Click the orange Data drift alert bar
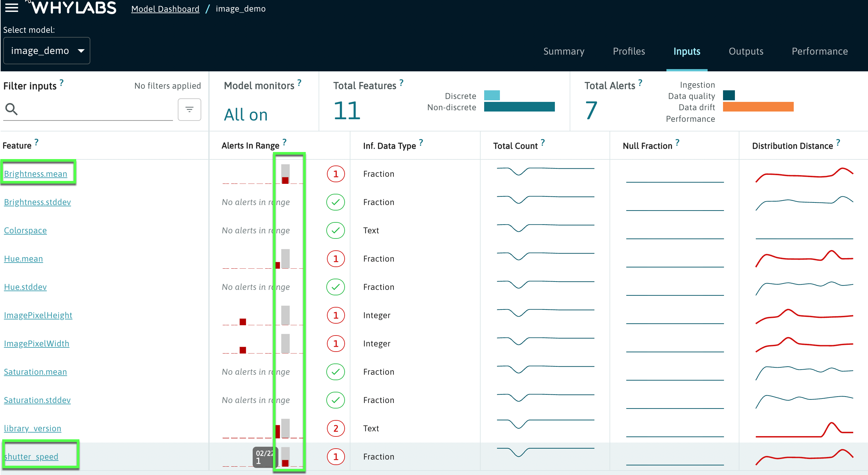Screen dimensions: 868x475 click(758, 107)
